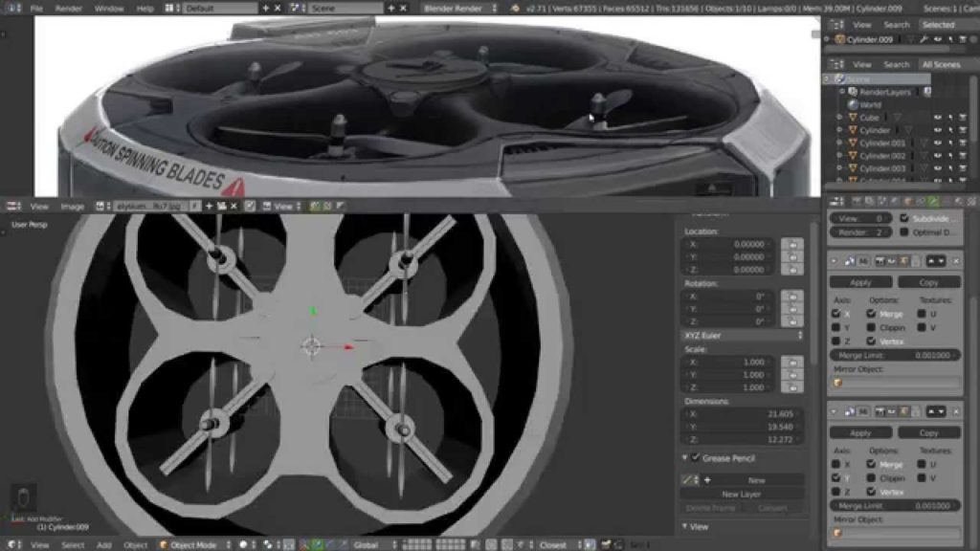Open the File menu
The image size is (980, 551).
point(37,8)
